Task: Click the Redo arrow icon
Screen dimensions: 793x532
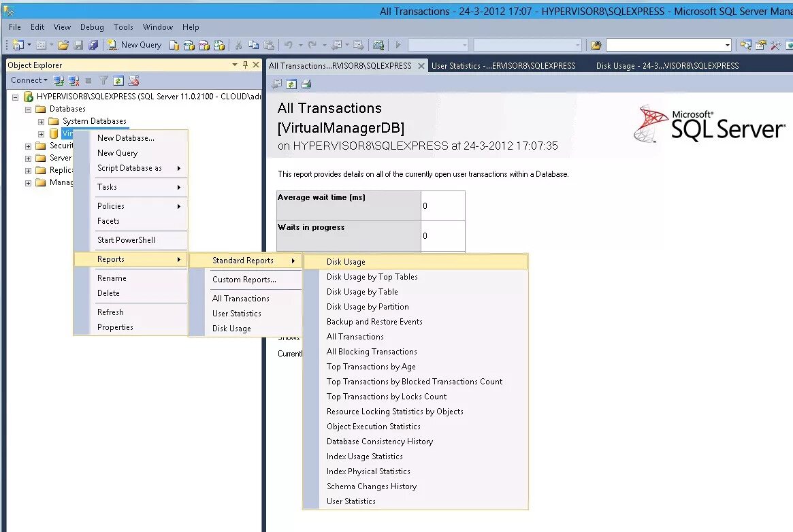Action: point(312,45)
